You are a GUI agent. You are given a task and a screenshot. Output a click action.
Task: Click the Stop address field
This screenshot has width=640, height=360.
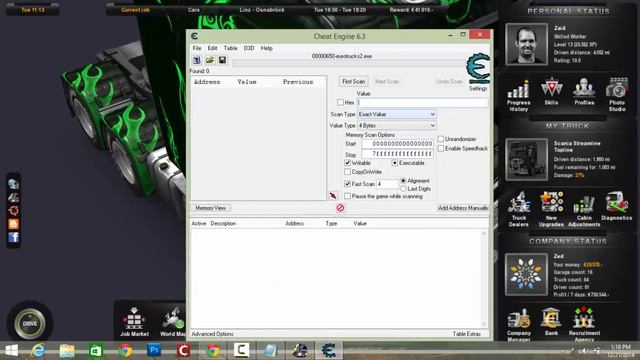398,154
